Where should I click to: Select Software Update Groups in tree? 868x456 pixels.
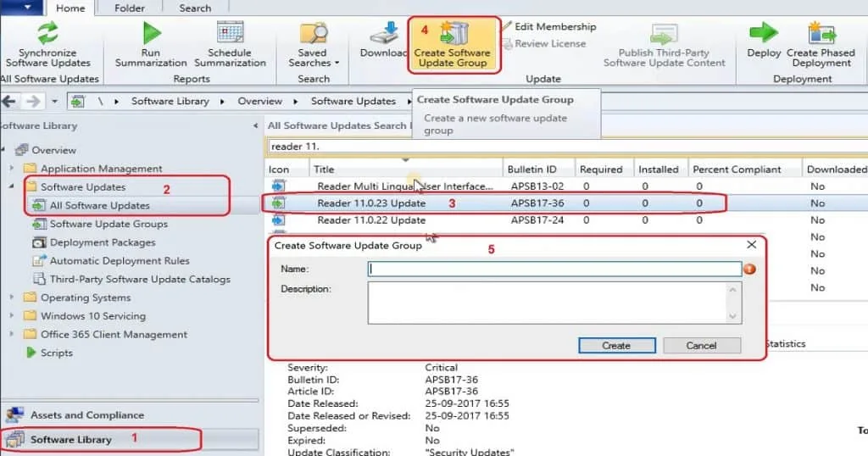pyautogui.click(x=108, y=225)
